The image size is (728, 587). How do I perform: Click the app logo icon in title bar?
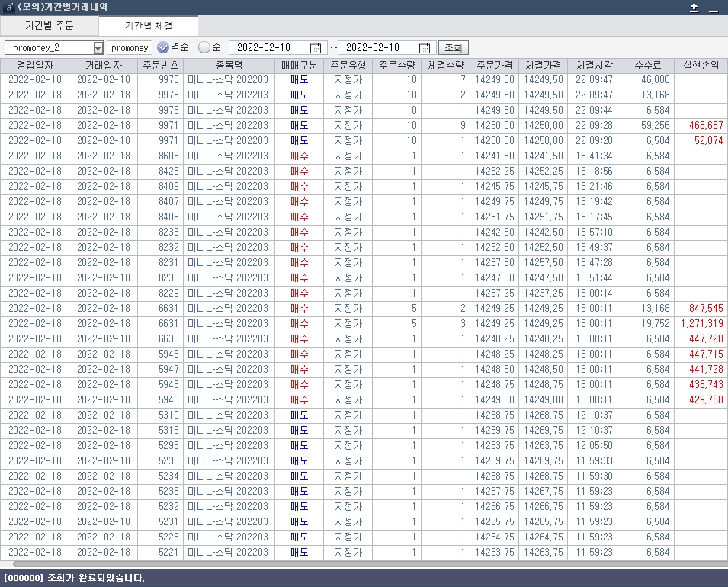(8, 7)
